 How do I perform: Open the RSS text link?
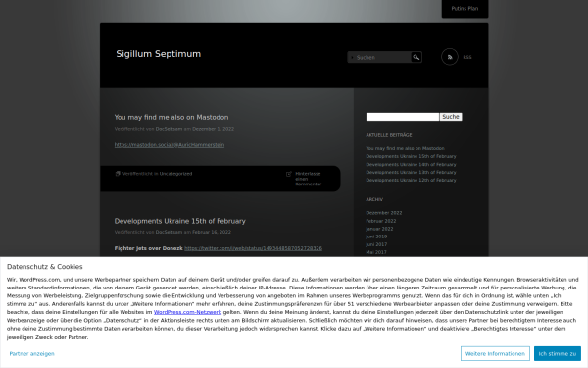pyautogui.click(x=467, y=57)
